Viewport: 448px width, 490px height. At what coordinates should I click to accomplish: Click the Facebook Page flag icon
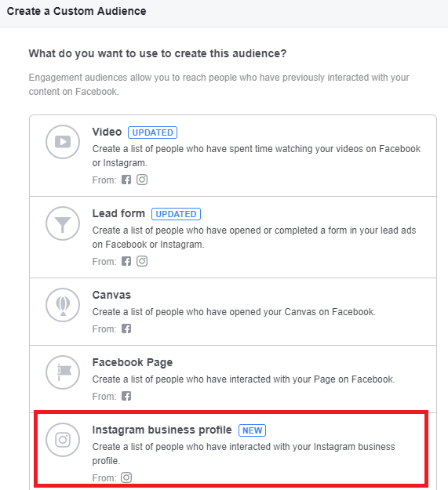tap(63, 372)
